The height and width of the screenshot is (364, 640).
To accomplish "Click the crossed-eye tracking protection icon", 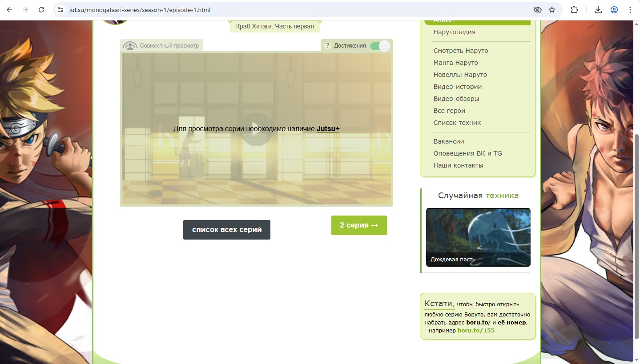I will (x=537, y=10).
